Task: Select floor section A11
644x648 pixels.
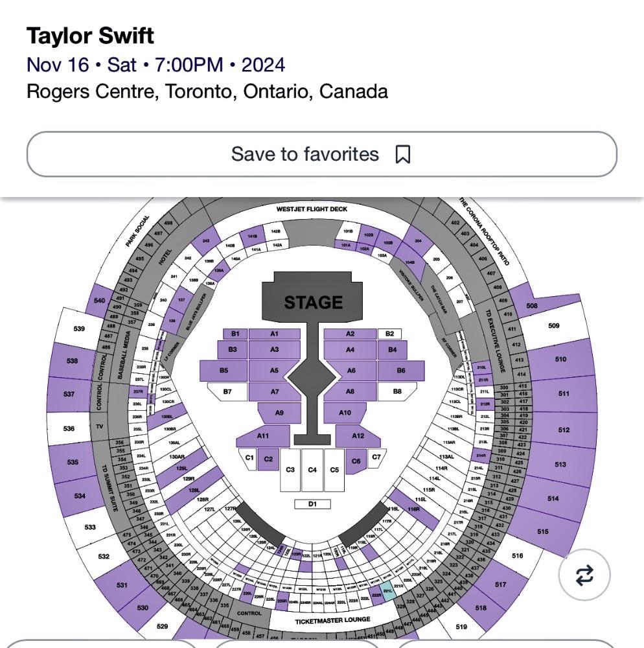Action: pos(262,436)
